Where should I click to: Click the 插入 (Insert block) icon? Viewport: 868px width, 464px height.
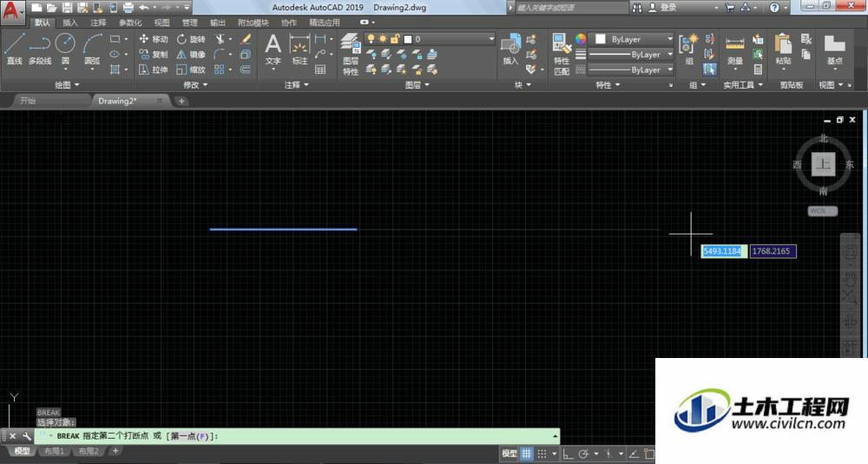(510, 49)
